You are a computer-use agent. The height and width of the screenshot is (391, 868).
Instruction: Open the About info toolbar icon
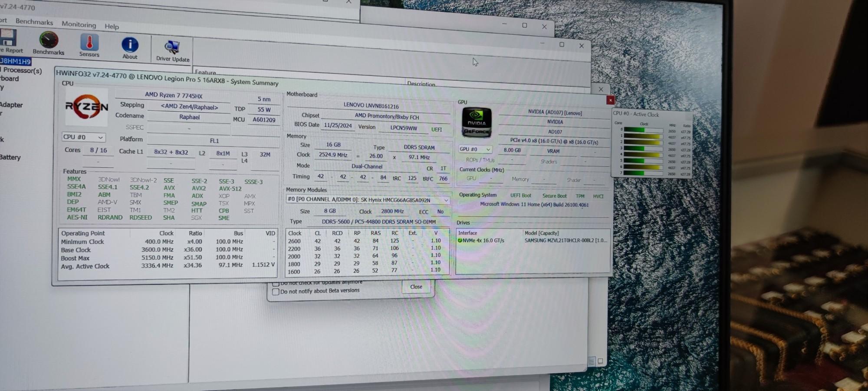pyautogui.click(x=130, y=45)
